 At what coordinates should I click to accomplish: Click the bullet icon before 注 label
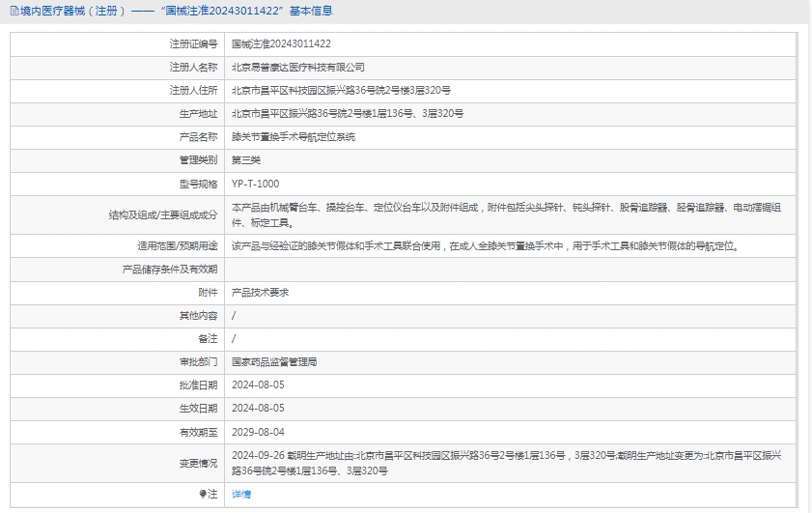point(204,494)
